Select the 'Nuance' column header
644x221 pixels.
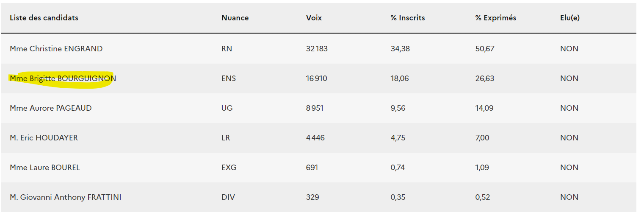coord(235,18)
